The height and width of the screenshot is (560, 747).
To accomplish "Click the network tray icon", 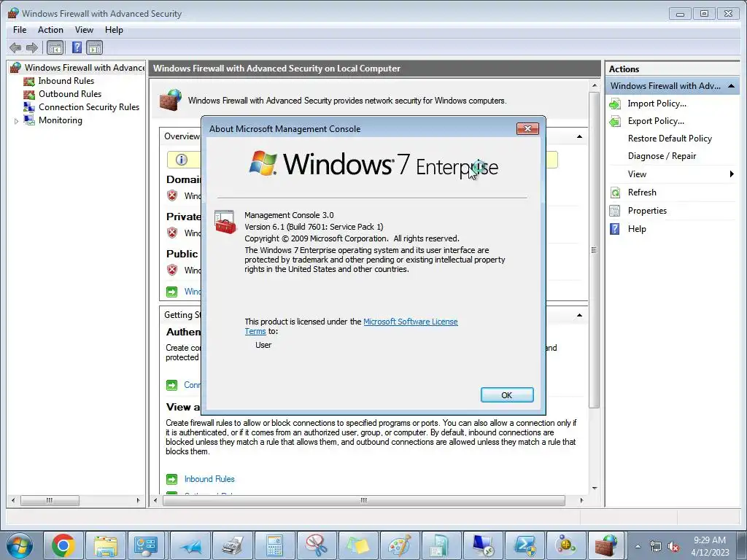I will [x=656, y=547].
